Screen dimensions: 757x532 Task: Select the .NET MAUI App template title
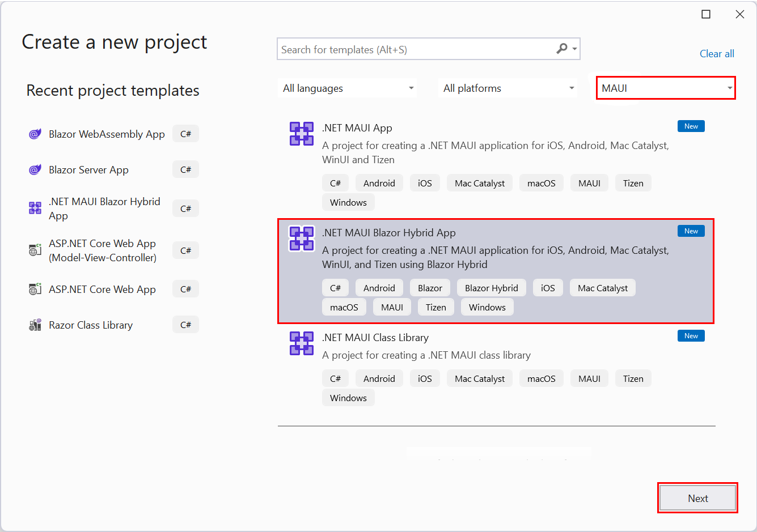click(357, 128)
